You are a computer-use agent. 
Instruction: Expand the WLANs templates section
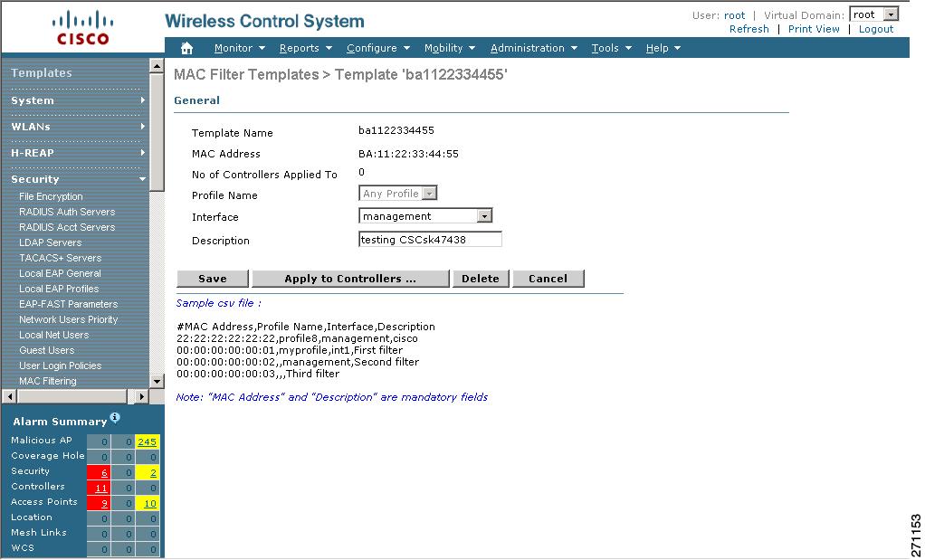click(x=78, y=127)
